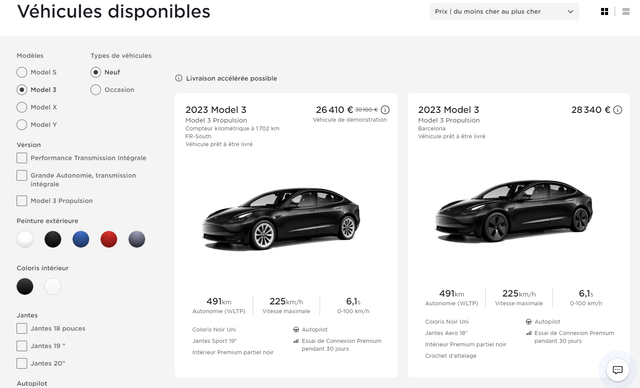Viewport: 640px width, 388px height.
Task: Choose the red exterior paint swatch
Action: (109, 239)
